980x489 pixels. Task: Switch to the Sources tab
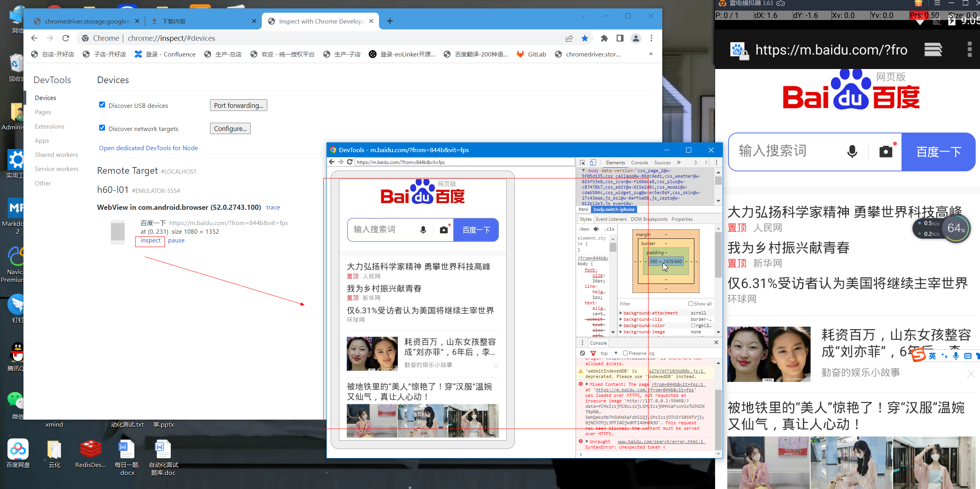pyautogui.click(x=662, y=162)
